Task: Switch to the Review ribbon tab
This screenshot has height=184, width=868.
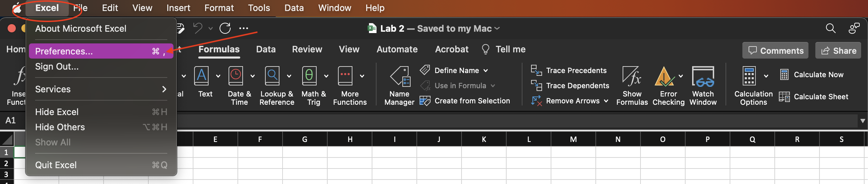Action: [307, 49]
